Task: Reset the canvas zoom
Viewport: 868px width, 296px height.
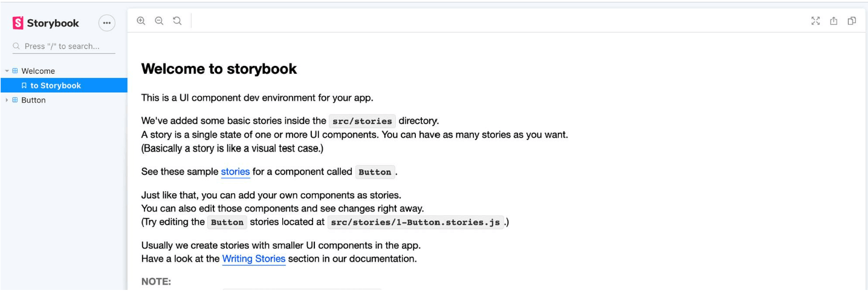Action: [x=177, y=21]
